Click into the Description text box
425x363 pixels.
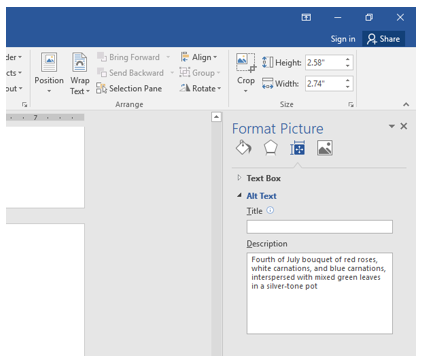pos(319,293)
